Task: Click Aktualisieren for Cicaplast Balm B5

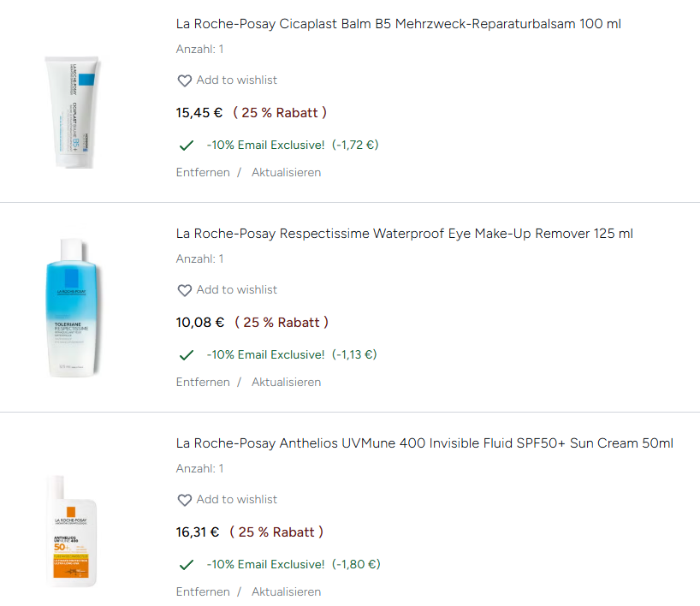Action: pos(286,172)
